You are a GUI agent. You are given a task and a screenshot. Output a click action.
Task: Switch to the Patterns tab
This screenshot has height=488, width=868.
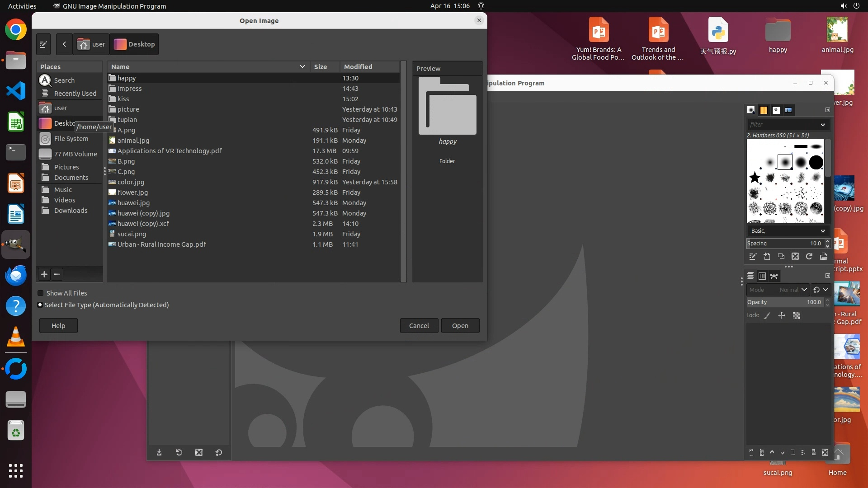(764, 110)
